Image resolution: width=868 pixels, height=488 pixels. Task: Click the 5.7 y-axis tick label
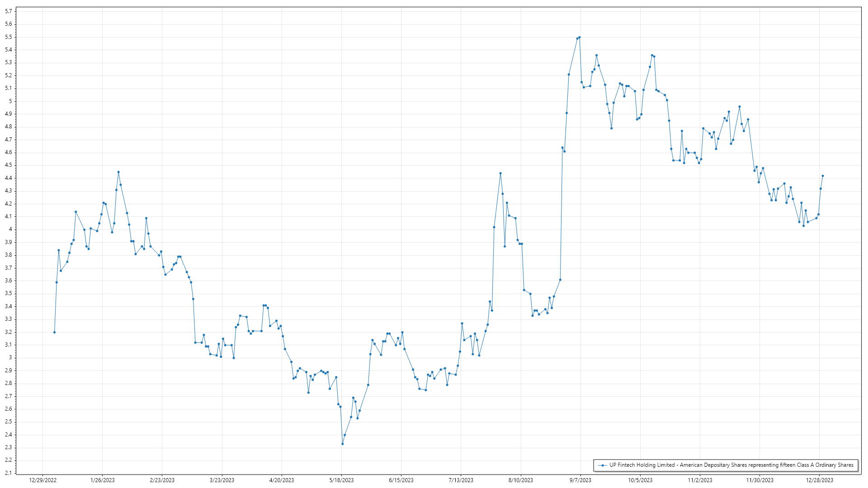point(9,11)
